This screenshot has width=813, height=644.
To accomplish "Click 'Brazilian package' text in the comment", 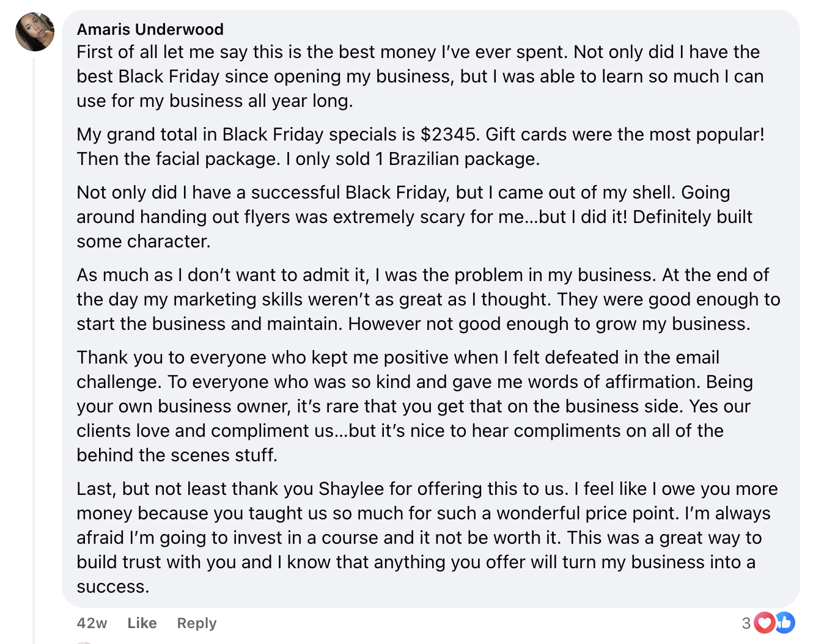I will [x=463, y=159].
